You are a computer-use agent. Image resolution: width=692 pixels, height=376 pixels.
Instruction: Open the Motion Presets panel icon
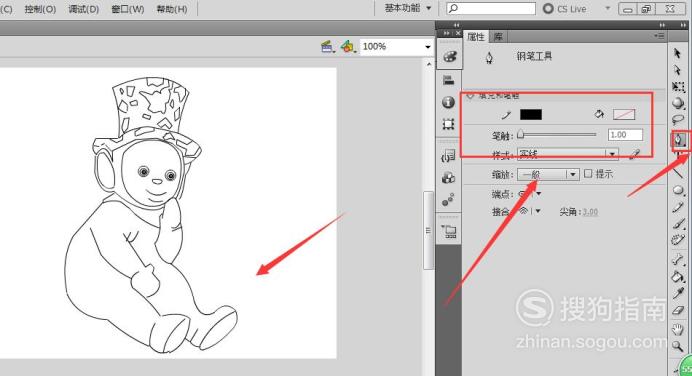pos(448,199)
